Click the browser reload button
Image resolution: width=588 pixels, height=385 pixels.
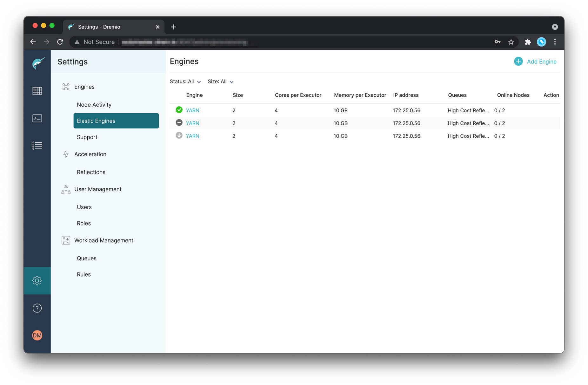pos(60,42)
